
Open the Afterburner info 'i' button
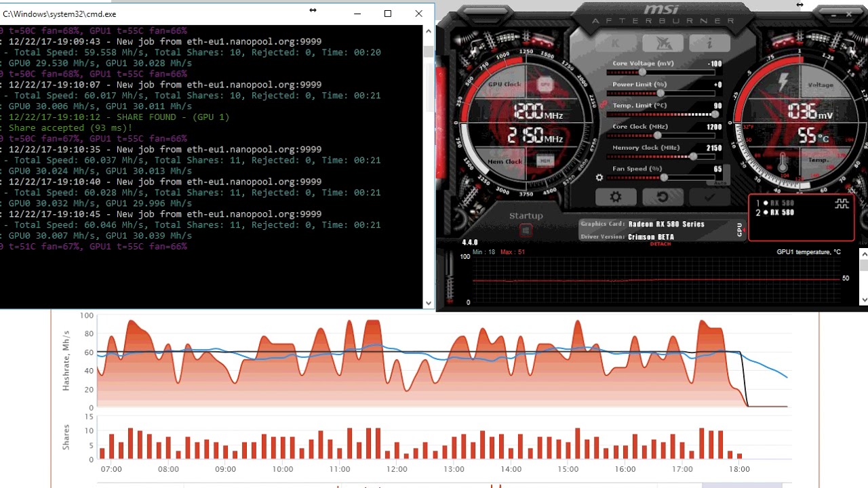click(709, 43)
